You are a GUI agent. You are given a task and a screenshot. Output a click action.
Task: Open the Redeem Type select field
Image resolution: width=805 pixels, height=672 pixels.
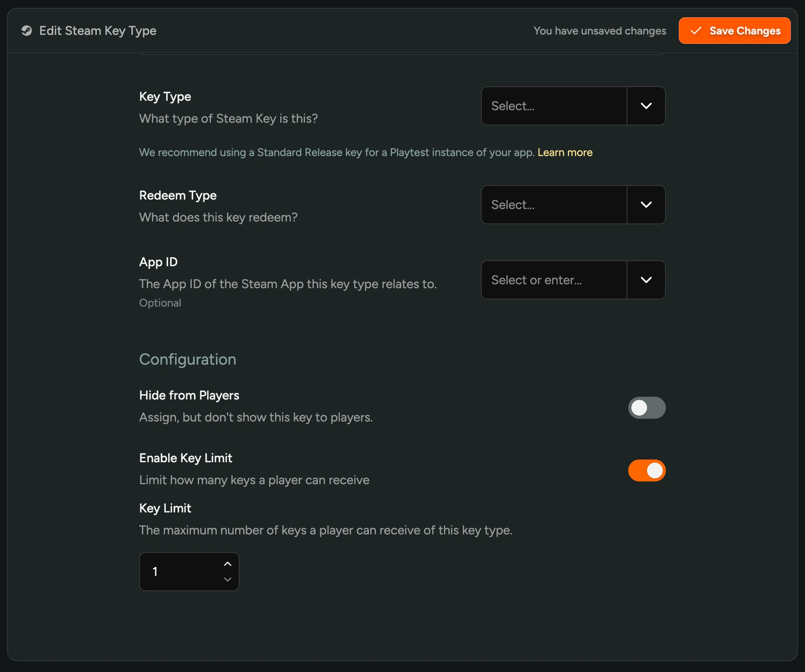[x=554, y=205]
